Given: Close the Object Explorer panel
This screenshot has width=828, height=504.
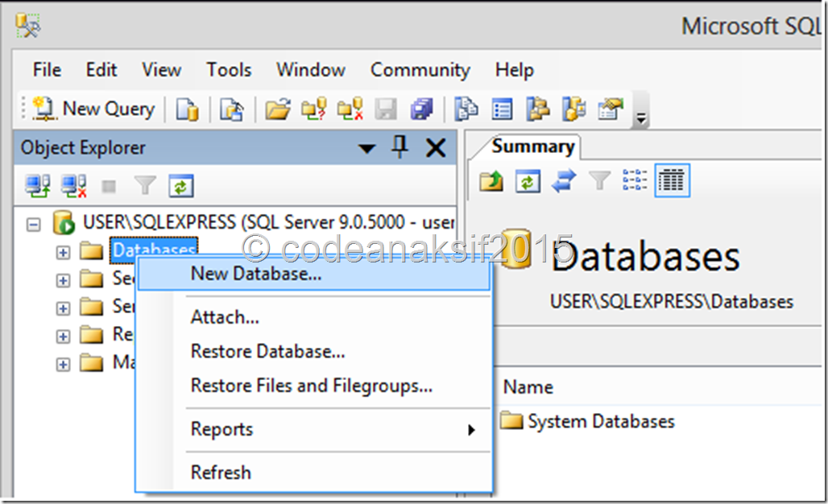Looking at the screenshot, I should click(436, 147).
